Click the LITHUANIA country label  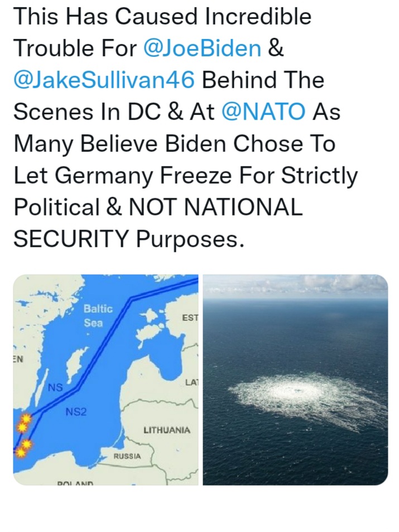point(167,430)
